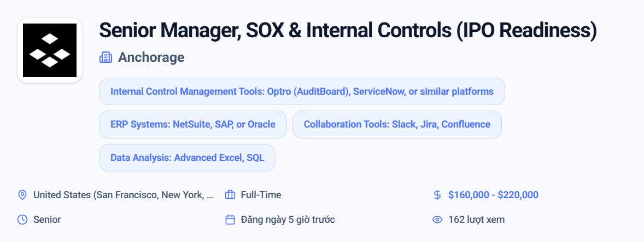Click the eye icon beside view count
644x242 pixels.
(437, 220)
